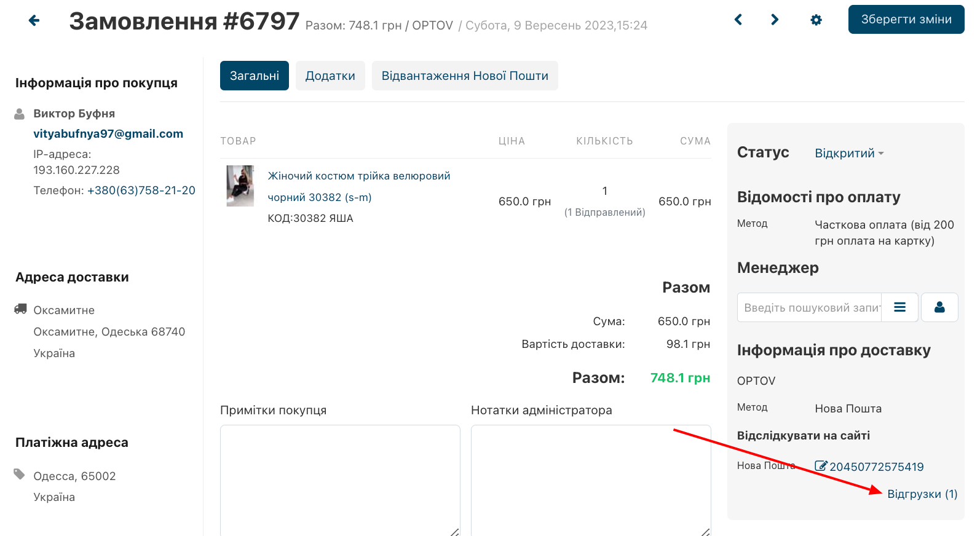980x536 pixels.
Task: Click the product thumbnail image
Action: pos(240,186)
